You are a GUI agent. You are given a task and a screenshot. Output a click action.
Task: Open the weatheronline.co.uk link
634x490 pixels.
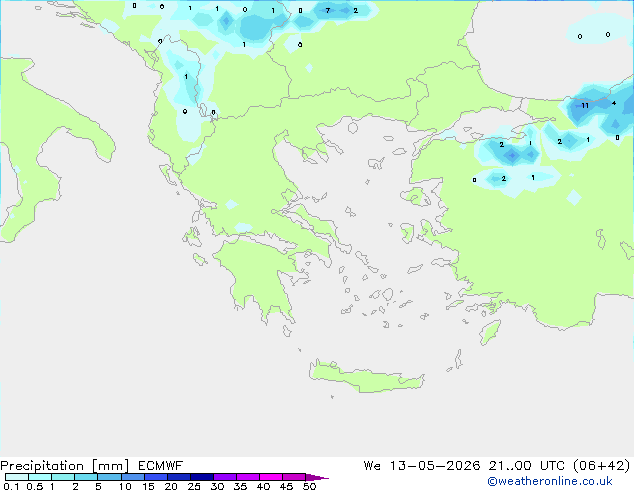tap(550, 481)
